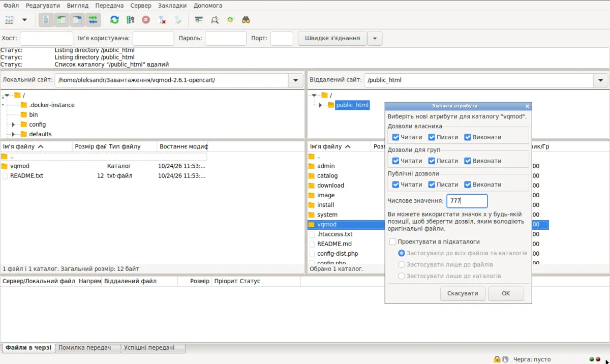610x364 pixels.
Task: Uncheck public Виконати permission
Action: [x=468, y=185]
